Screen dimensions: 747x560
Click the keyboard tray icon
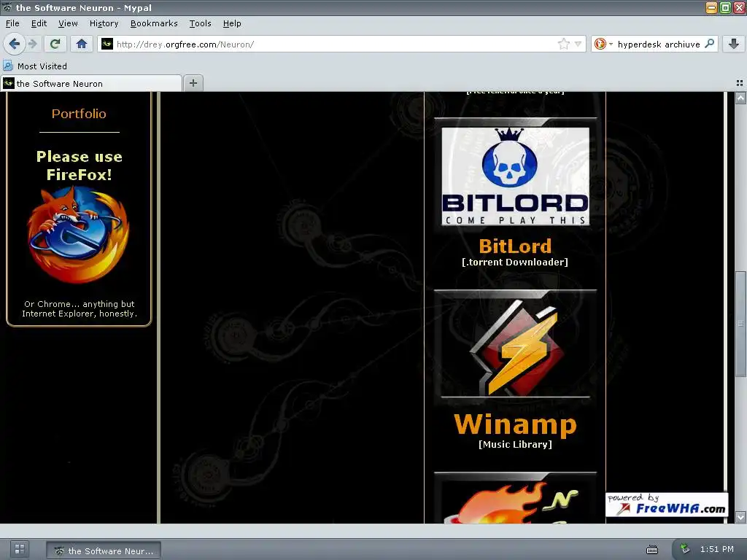click(652, 550)
